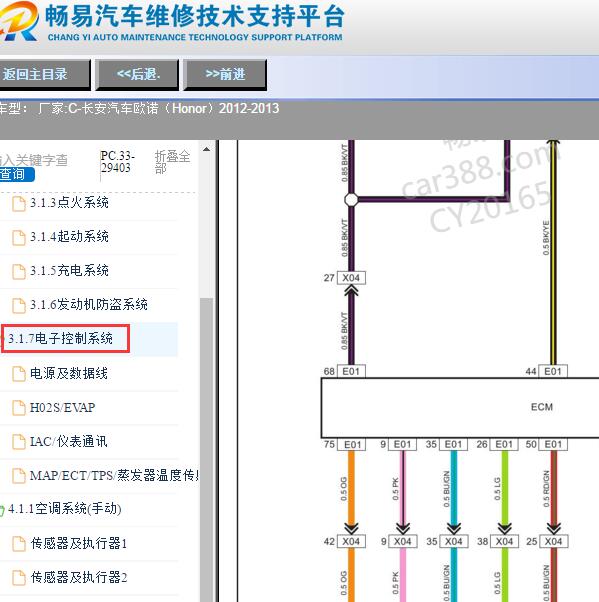Screen dimensions: 599x602
Task: Click the document icon beside 传感器及执行器2
Action: click(x=19, y=578)
